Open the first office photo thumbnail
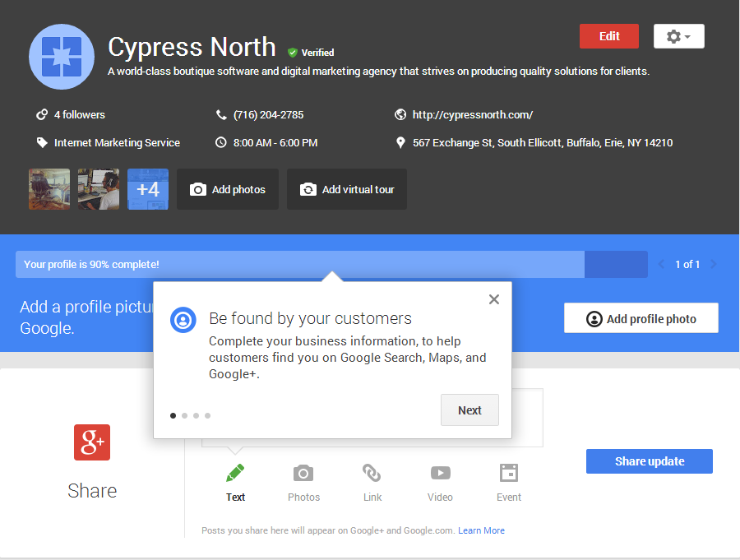Image resolution: width=740 pixels, height=560 pixels. [49, 189]
